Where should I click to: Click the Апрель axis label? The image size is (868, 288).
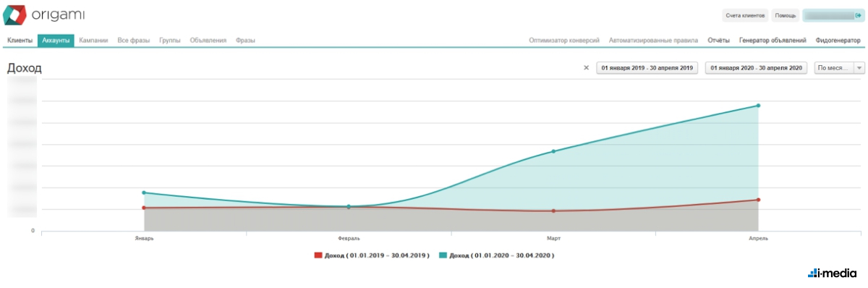[758, 238]
